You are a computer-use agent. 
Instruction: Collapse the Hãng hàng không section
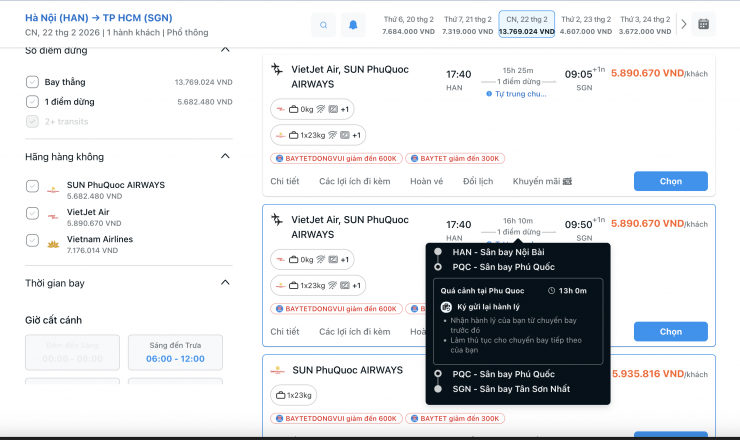click(x=223, y=157)
